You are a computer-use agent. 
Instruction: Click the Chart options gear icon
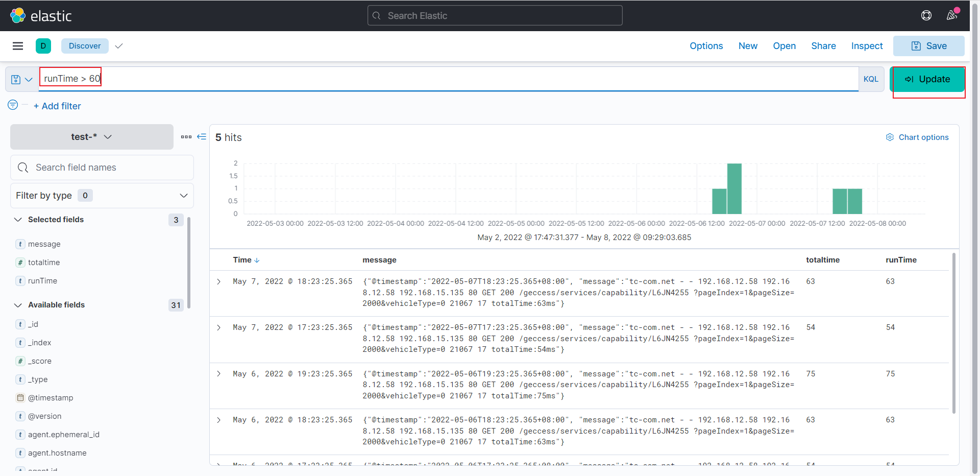[890, 137]
